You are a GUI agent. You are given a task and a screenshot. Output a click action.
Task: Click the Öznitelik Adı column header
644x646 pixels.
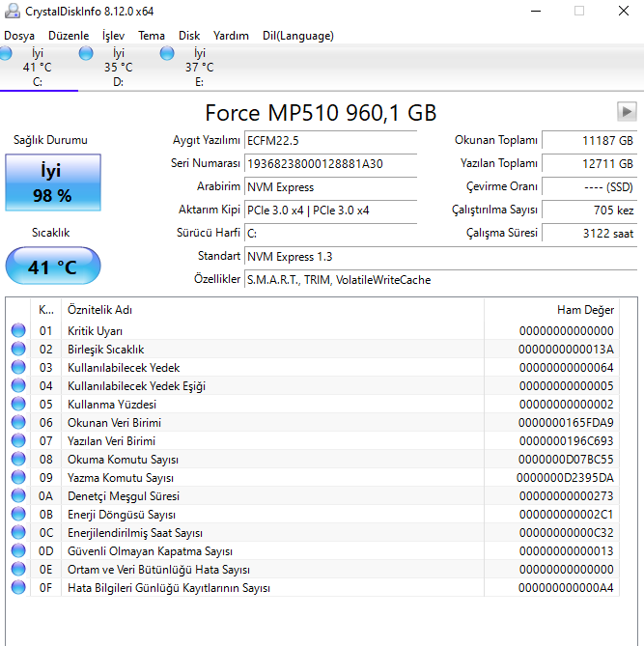273,310
